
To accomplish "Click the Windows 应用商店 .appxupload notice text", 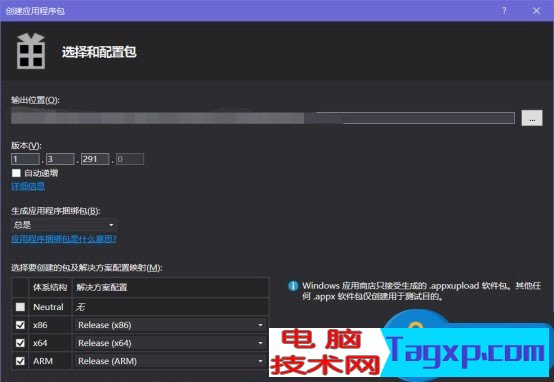I will tap(422, 291).
